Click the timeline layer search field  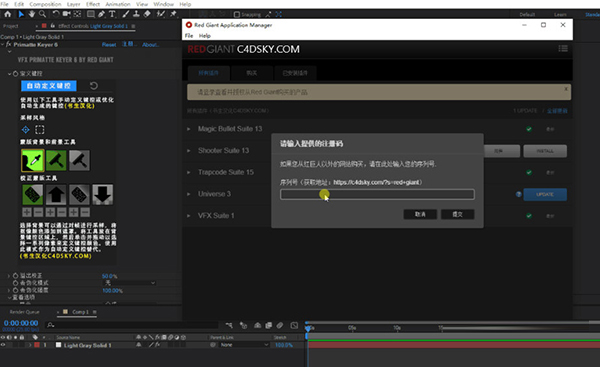pyautogui.click(x=132, y=325)
